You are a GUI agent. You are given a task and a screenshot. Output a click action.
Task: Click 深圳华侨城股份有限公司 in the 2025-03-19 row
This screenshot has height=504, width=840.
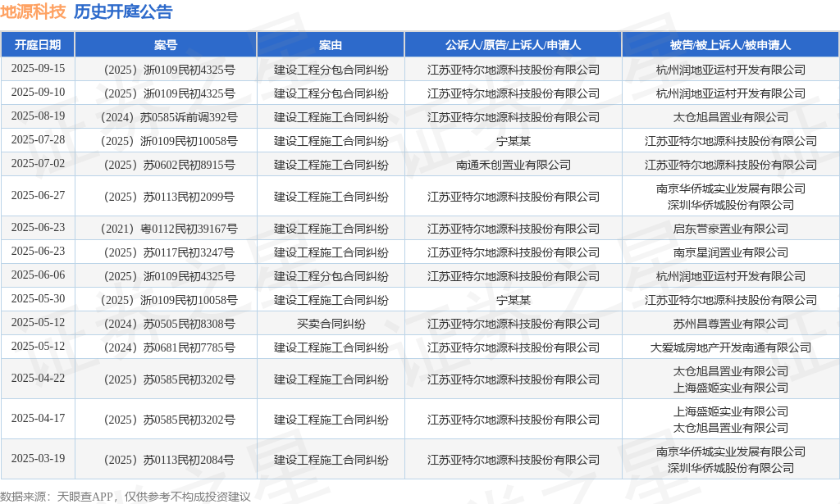(731, 468)
